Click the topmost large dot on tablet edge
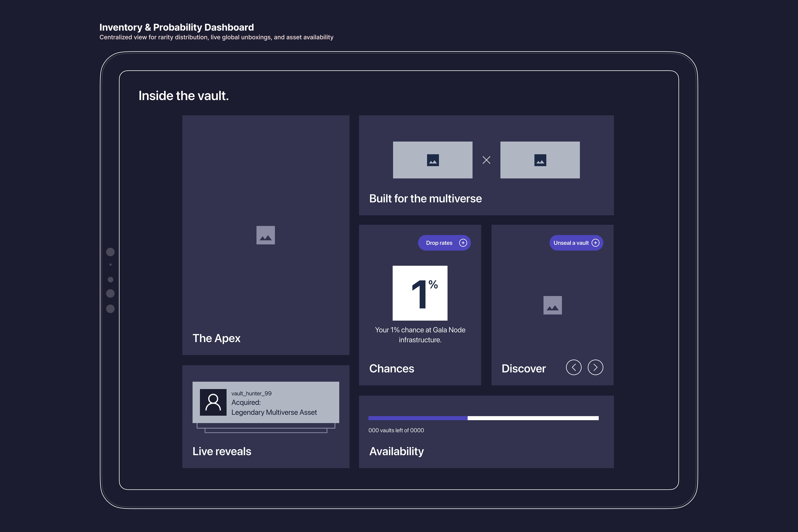 tap(110, 252)
